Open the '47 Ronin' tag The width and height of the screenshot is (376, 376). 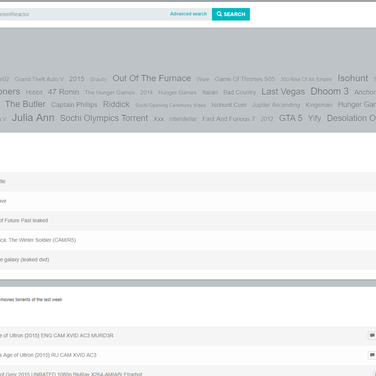coord(63,92)
